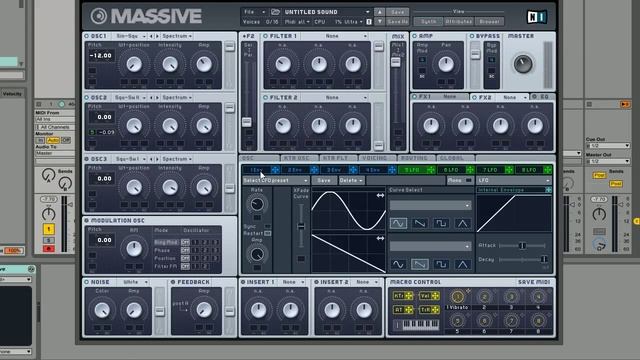Viewport: 640px width, 360px height.
Task: Click the 8 LFO modulation handle cross
Action: 548,170
